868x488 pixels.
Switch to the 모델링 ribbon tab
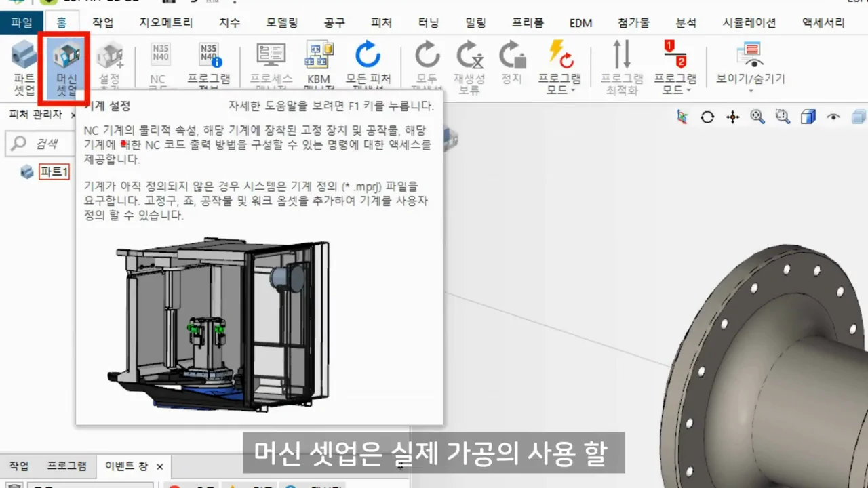pos(282,22)
